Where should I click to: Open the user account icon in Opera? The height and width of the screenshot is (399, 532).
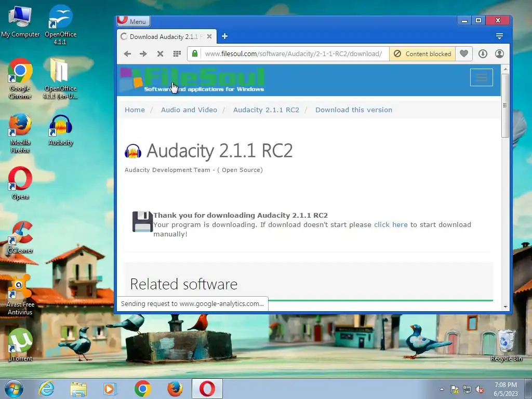click(x=499, y=54)
